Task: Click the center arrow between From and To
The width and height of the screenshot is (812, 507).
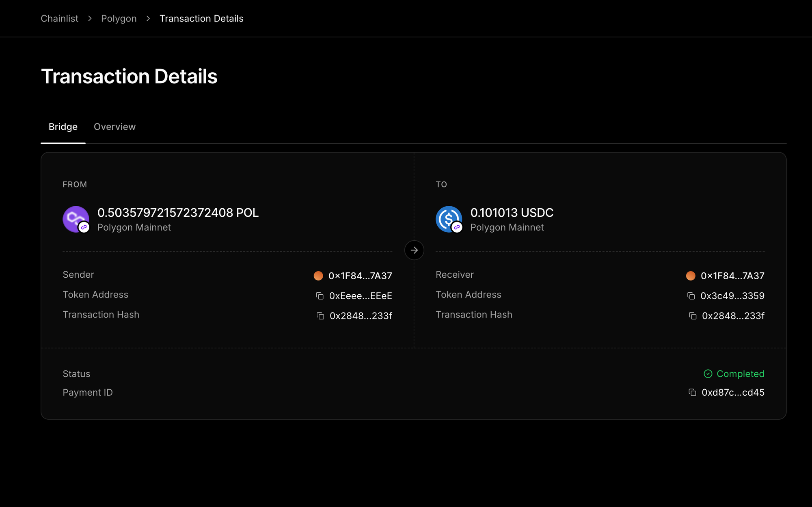Action: [414, 250]
